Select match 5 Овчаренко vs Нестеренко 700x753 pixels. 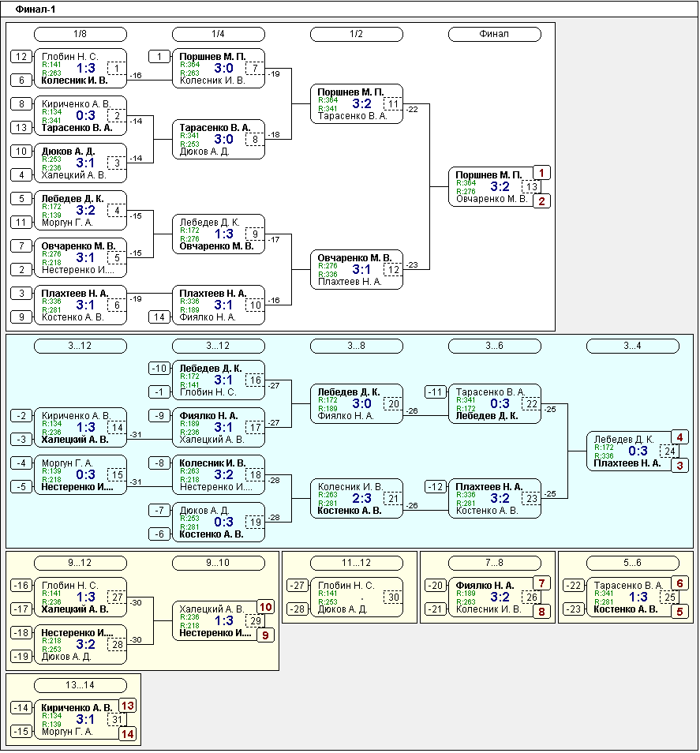pyautogui.click(x=80, y=258)
